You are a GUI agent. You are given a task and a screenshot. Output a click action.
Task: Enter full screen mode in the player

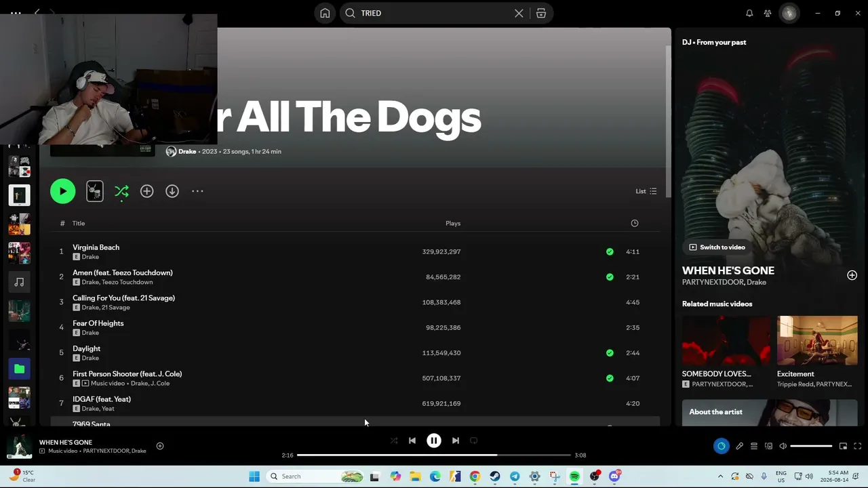(857, 446)
